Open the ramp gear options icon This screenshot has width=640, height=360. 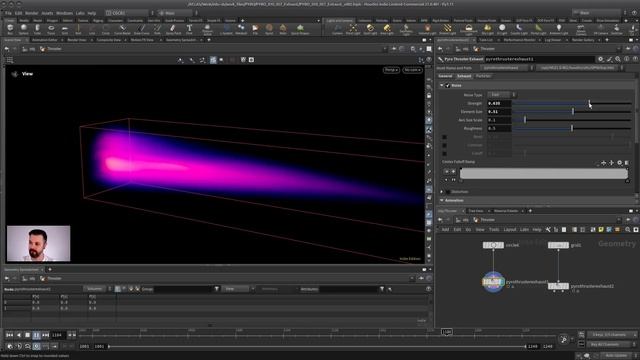620,162
